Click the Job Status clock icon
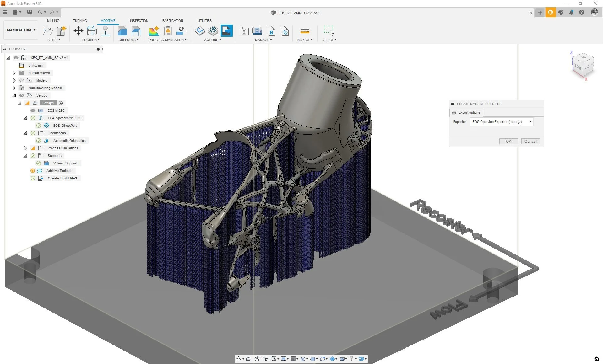Image resolution: width=603 pixels, height=364 pixels. click(561, 13)
